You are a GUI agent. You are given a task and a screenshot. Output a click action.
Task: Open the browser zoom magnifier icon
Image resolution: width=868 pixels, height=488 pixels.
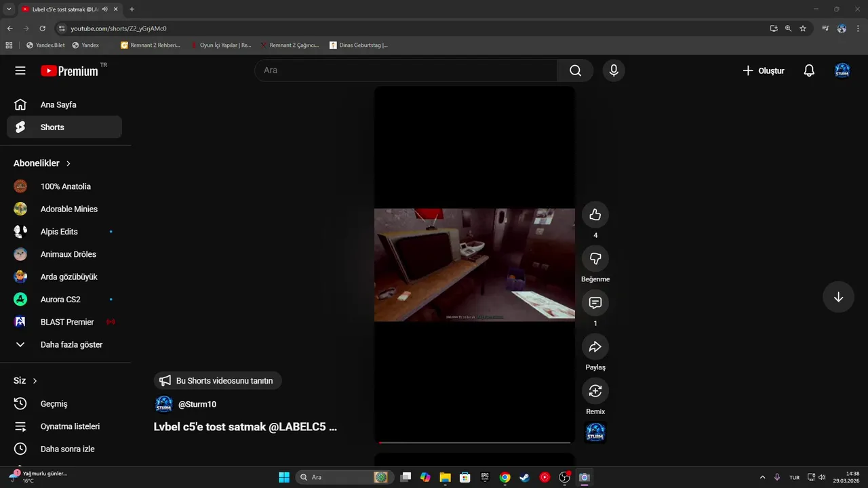tap(788, 28)
